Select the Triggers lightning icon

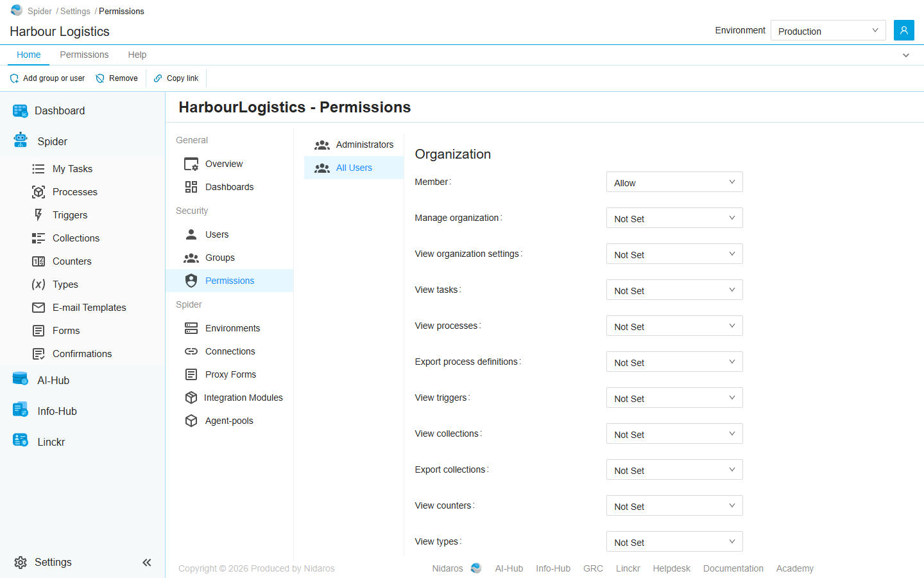38,215
